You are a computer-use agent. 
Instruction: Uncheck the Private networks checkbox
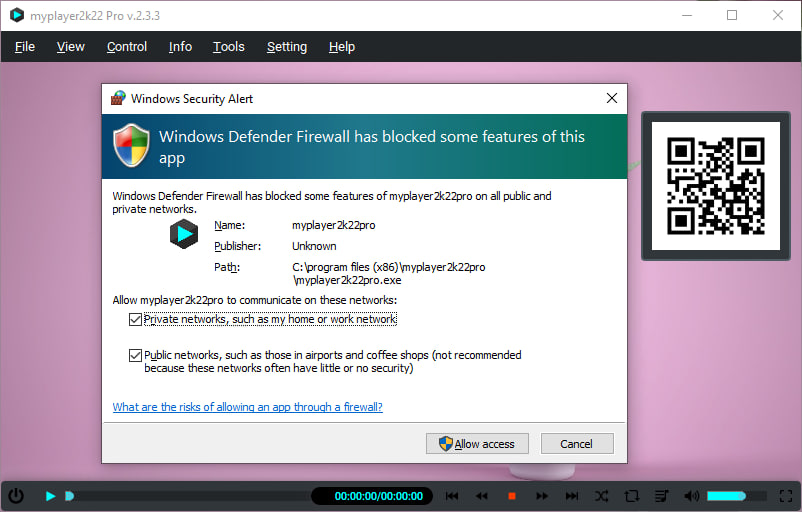click(x=135, y=320)
